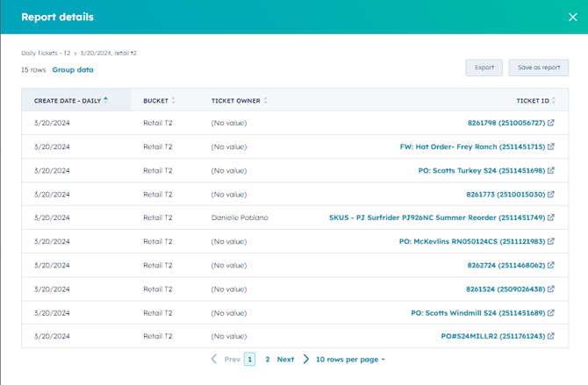Screen dimensions: 588x385
Task: Open external link icon for PJ Surfrider ticket
Action: click(x=551, y=218)
